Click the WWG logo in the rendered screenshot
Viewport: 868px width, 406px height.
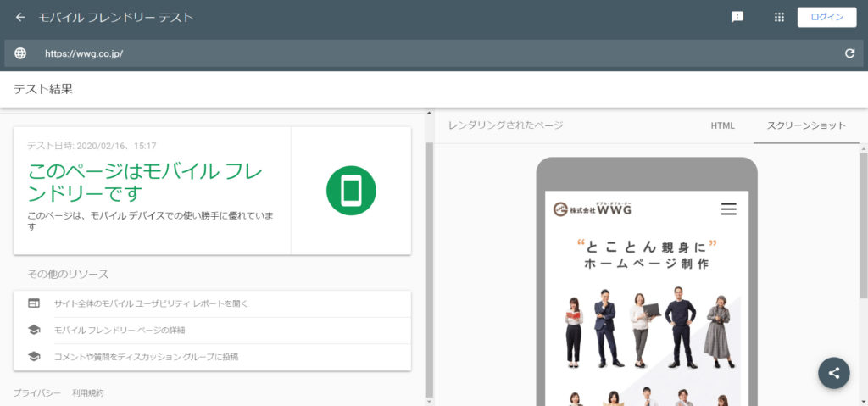(x=593, y=209)
